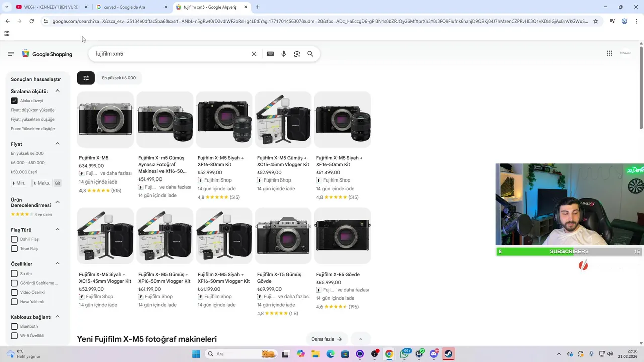Tick the Hava Yalıtımlı checkbox
This screenshot has width=644, height=362.
(x=14, y=302)
